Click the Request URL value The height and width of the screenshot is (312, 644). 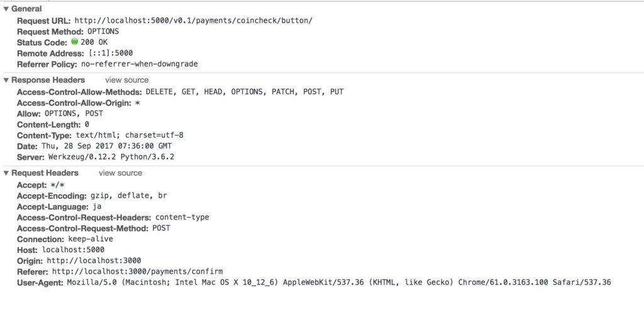(194, 20)
